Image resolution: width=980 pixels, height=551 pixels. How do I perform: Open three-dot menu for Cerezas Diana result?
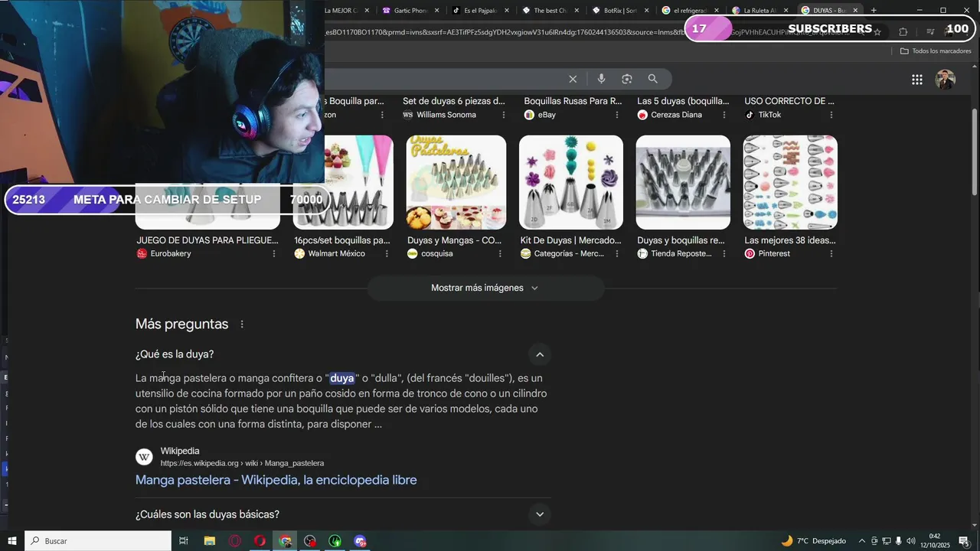(x=724, y=115)
